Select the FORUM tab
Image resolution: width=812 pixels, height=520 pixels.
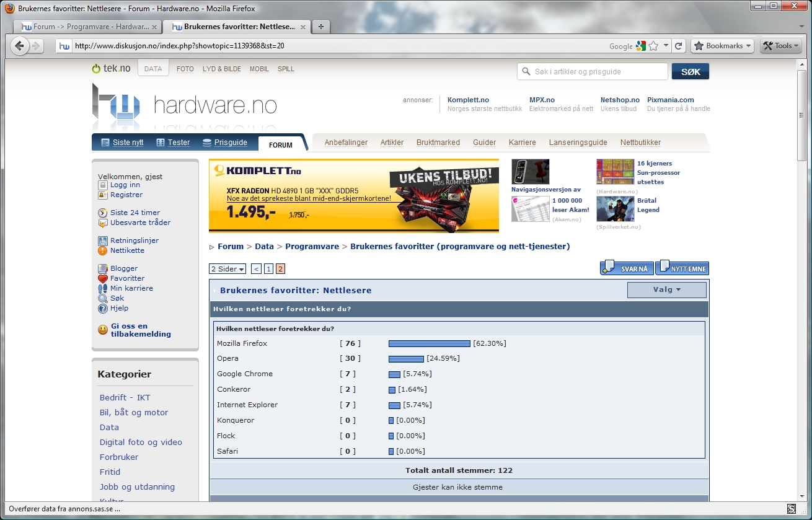(281, 145)
